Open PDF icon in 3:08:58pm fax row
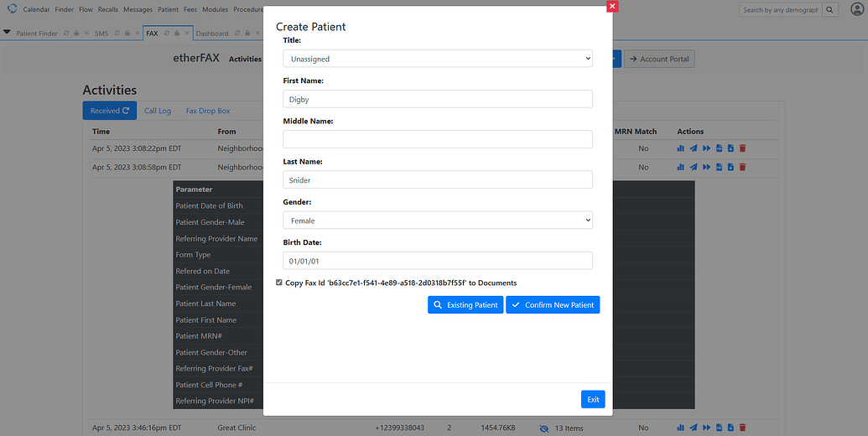 [719, 167]
